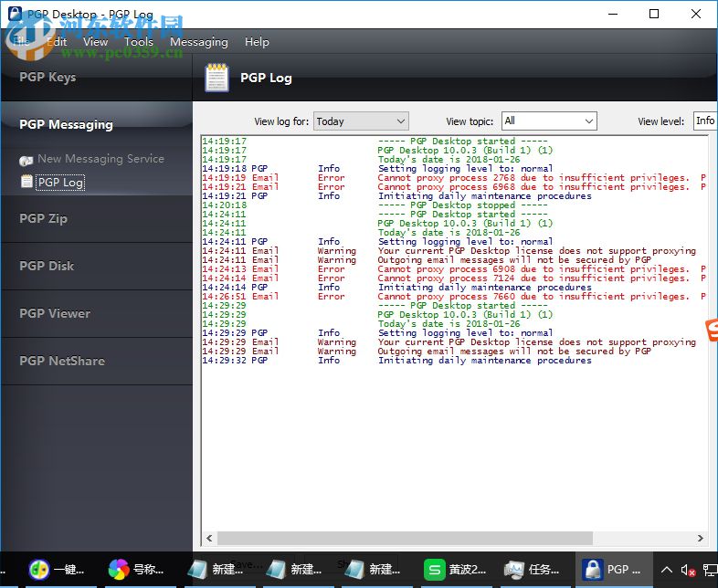Show hidden tray icons chevron
The height and width of the screenshot is (588, 718).
pos(666,570)
